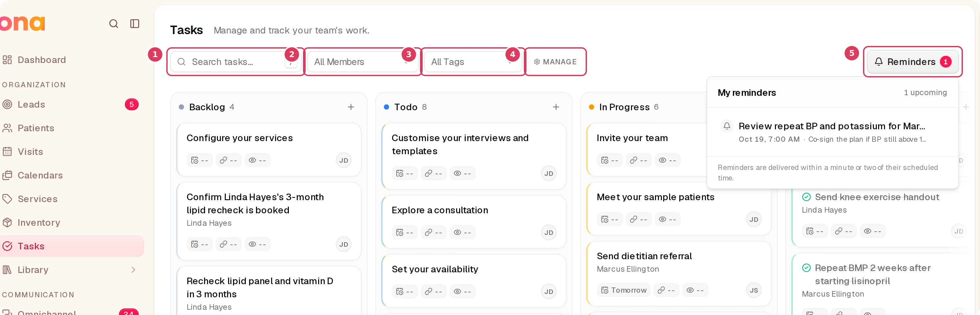Open the All Tags dropdown
980x315 pixels.
pyautogui.click(x=473, y=62)
